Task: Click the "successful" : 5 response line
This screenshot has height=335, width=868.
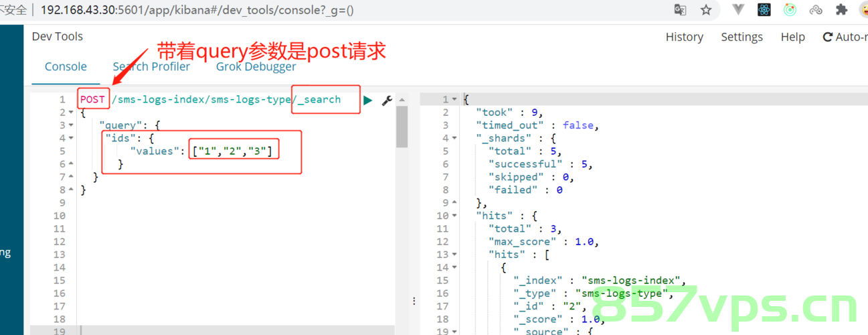Action: coord(540,163)
